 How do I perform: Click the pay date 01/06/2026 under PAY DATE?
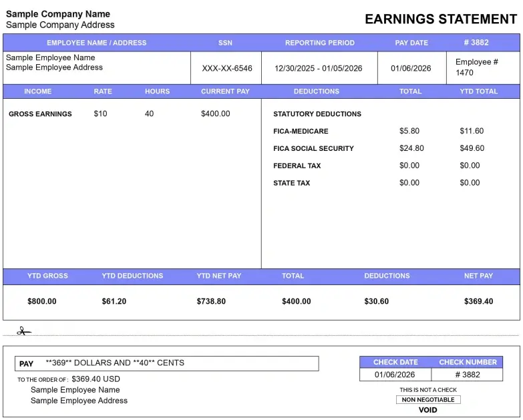(x=411, y=68)
